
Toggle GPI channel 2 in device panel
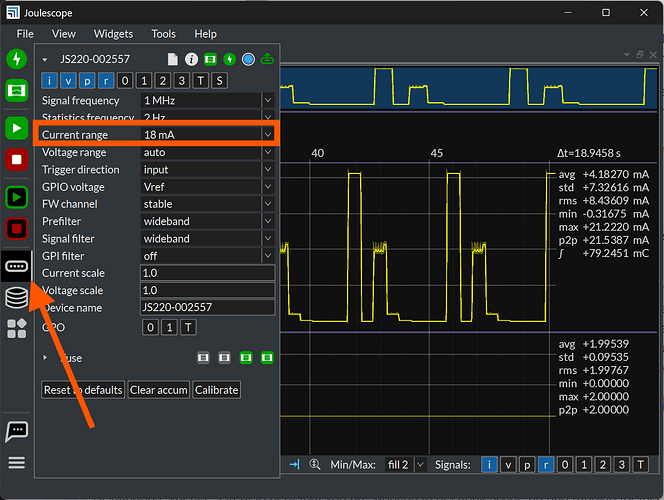coord(163,80)
